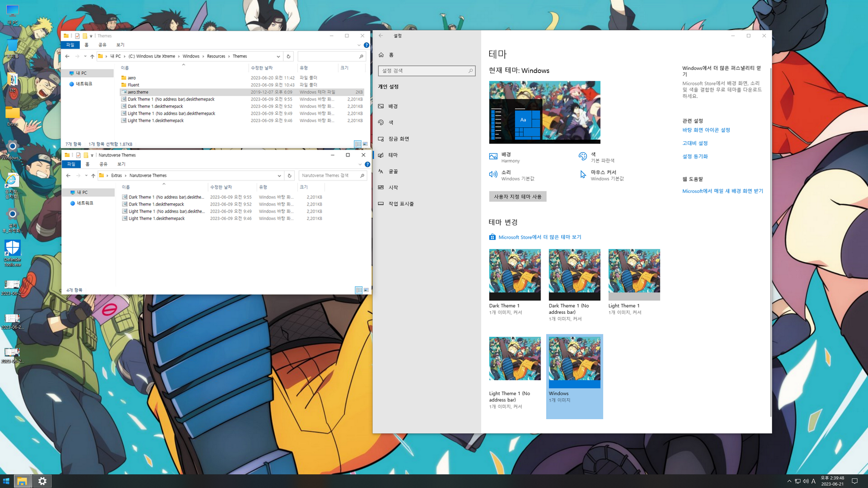
Task: Click 색 기본 파란색 color option
Action: tap(597, 157)
